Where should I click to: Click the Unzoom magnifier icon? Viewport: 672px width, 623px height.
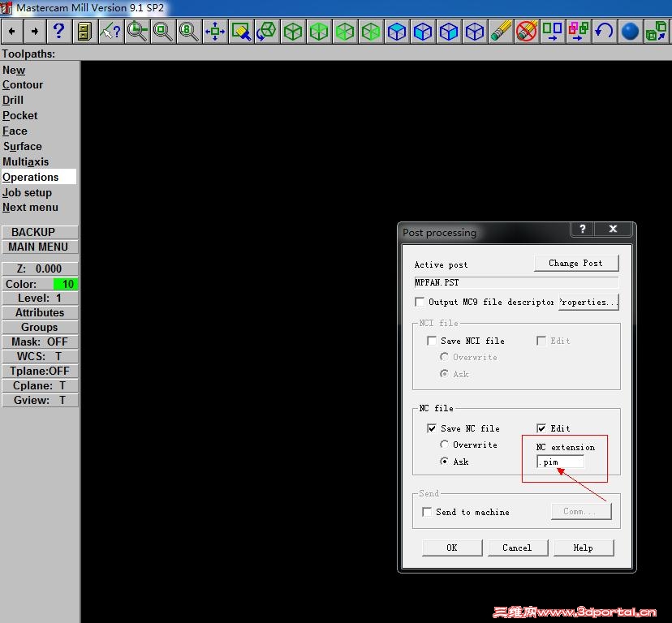(x=163, y=32)
